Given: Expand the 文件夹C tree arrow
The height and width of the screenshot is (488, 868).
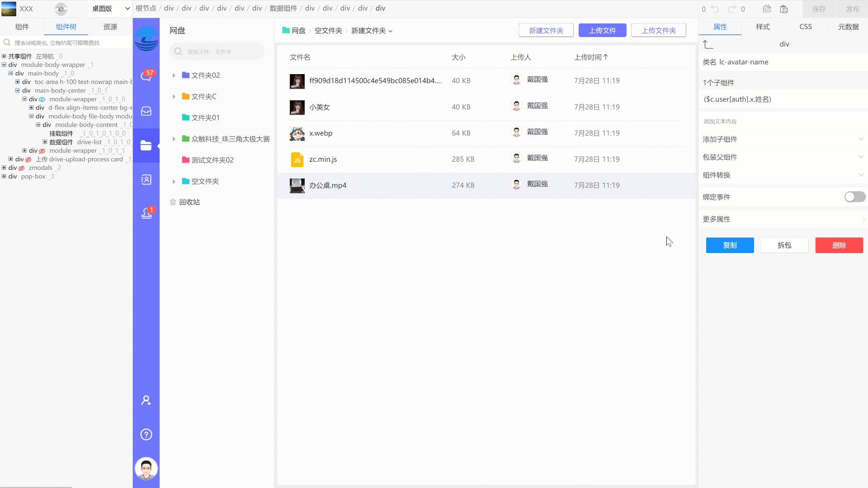Looking at the screenshot, I should 174,97.
